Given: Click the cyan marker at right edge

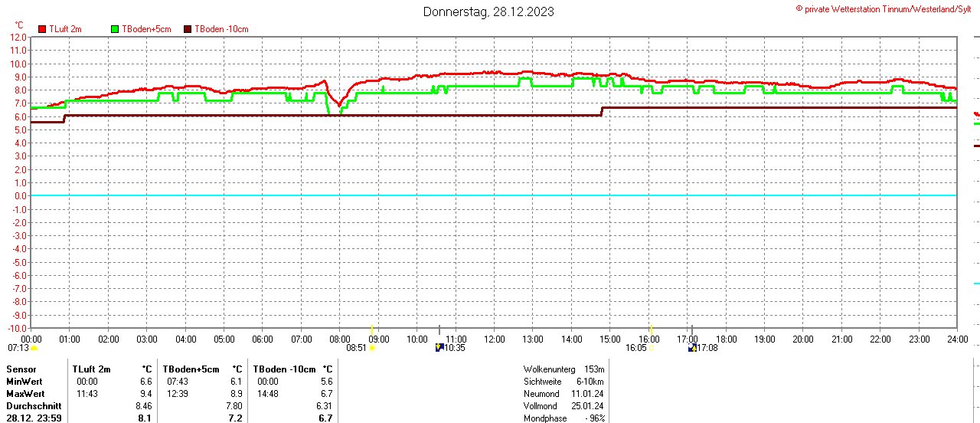Looking at the screenshot, I should [976, 284].
